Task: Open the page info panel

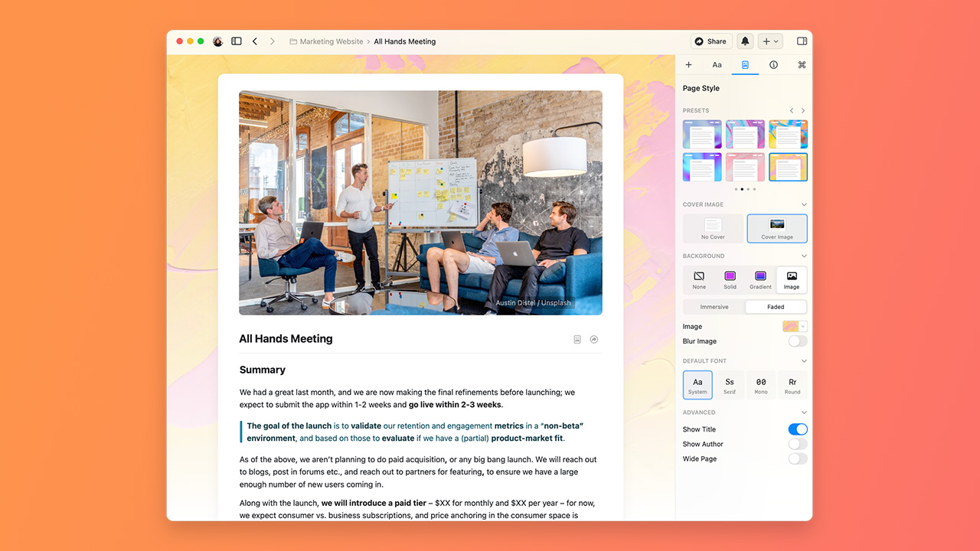Action: (x=773, y=65)
